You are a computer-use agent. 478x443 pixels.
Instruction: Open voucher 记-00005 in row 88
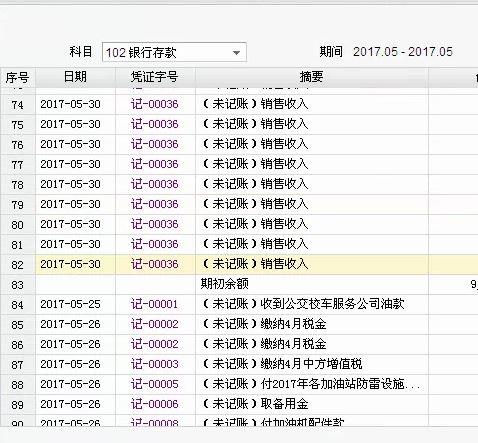(x=155, y=384)
